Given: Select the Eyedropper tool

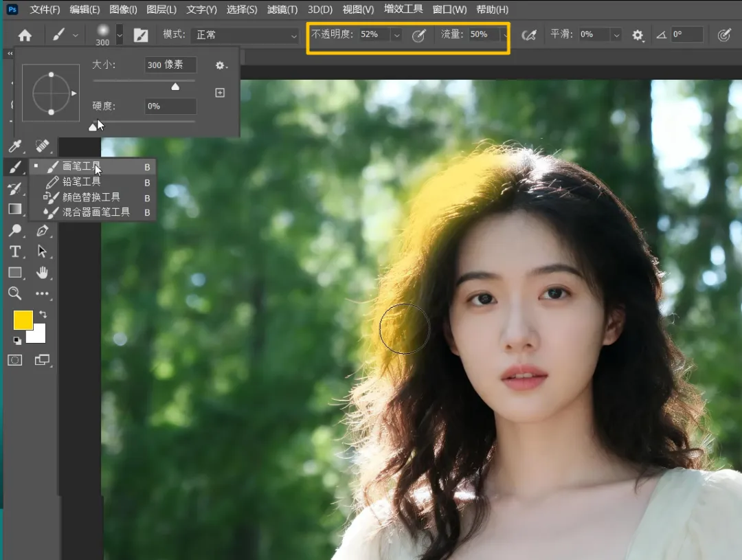Looking at the screenshot, I should [15, 146].
